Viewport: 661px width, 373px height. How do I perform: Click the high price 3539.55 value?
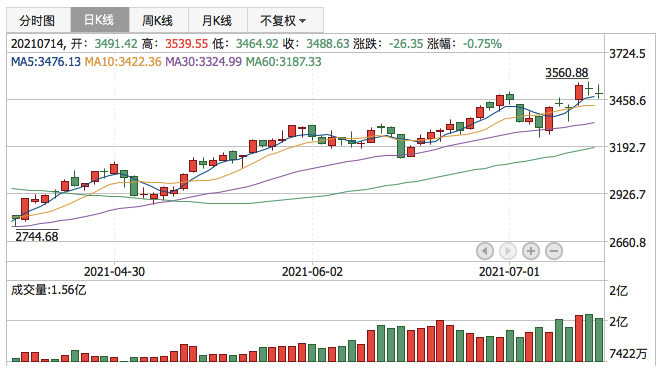186,44
